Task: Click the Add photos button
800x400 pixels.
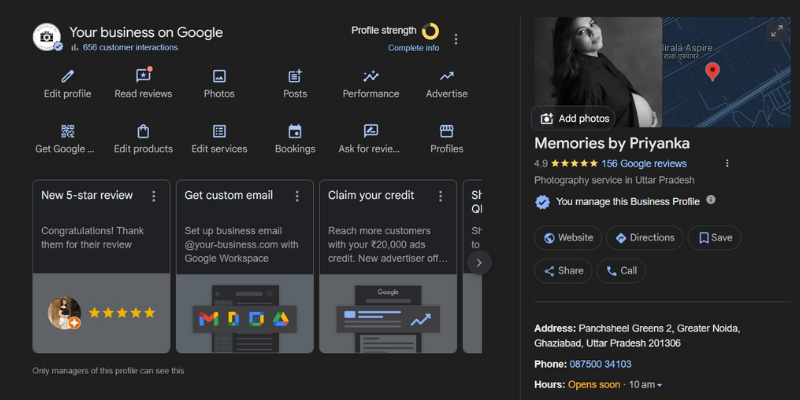Action: pos(574,118)
